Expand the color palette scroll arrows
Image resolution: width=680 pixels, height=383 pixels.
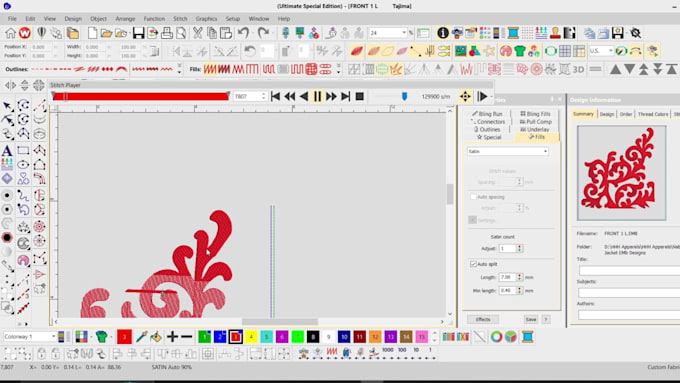pyautogui.click(x=434, y=337)
